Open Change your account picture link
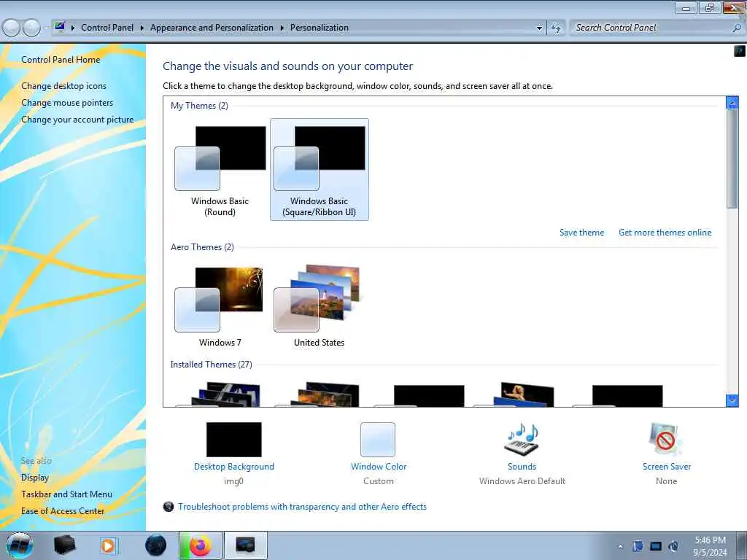 (77, 119)
